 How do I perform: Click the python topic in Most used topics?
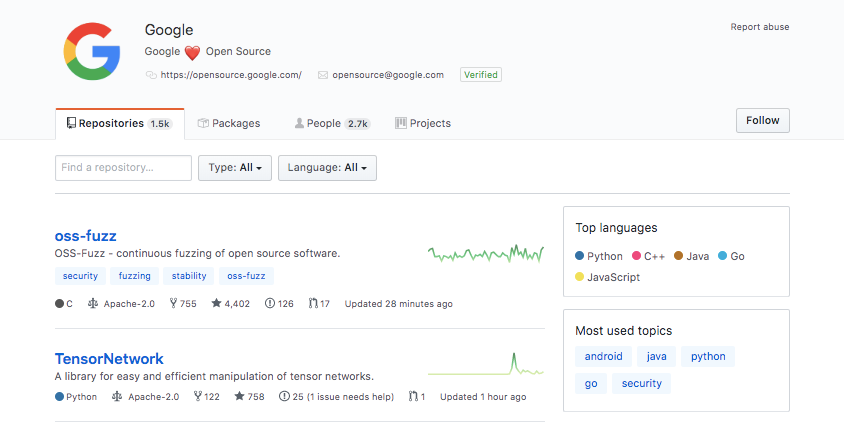[708, 356]
